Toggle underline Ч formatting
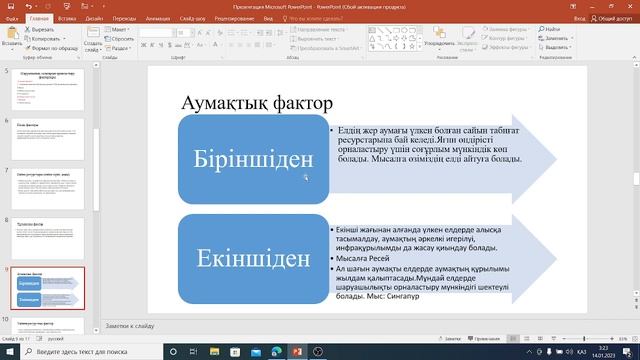This screenshot has width=640, height=360. pos(161,45)
